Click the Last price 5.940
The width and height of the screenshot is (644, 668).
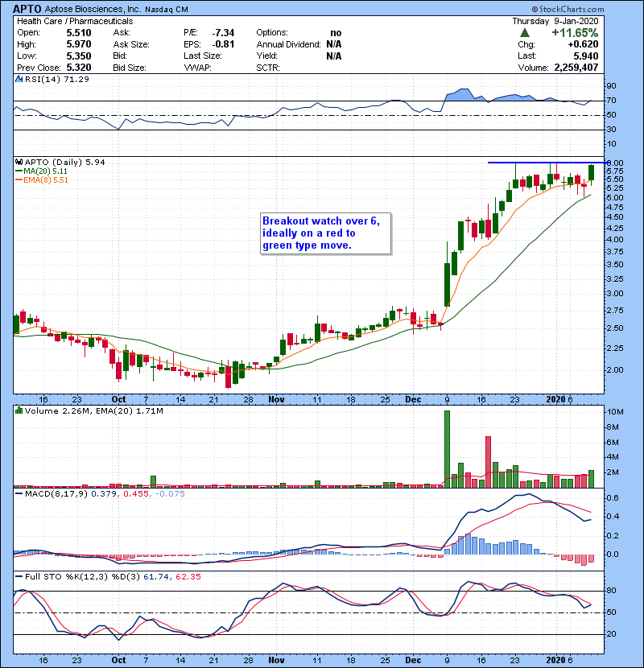[586, 56]
